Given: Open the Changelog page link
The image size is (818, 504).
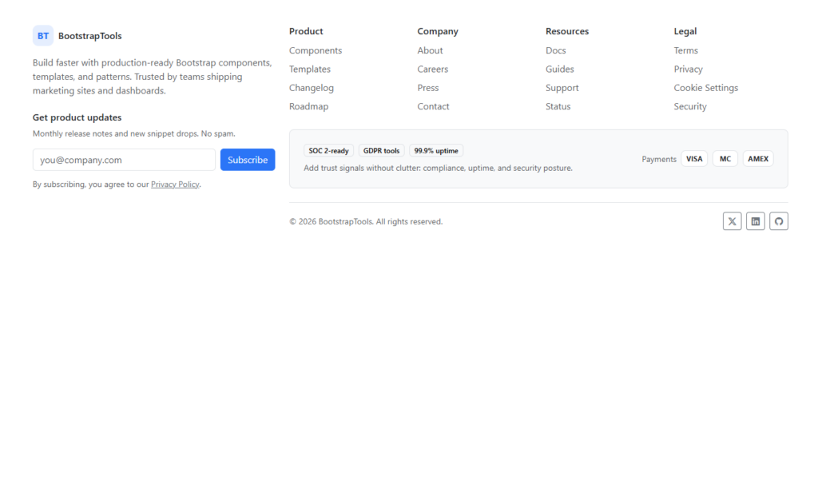Looking at the screenshot, I should coord(312,88).
